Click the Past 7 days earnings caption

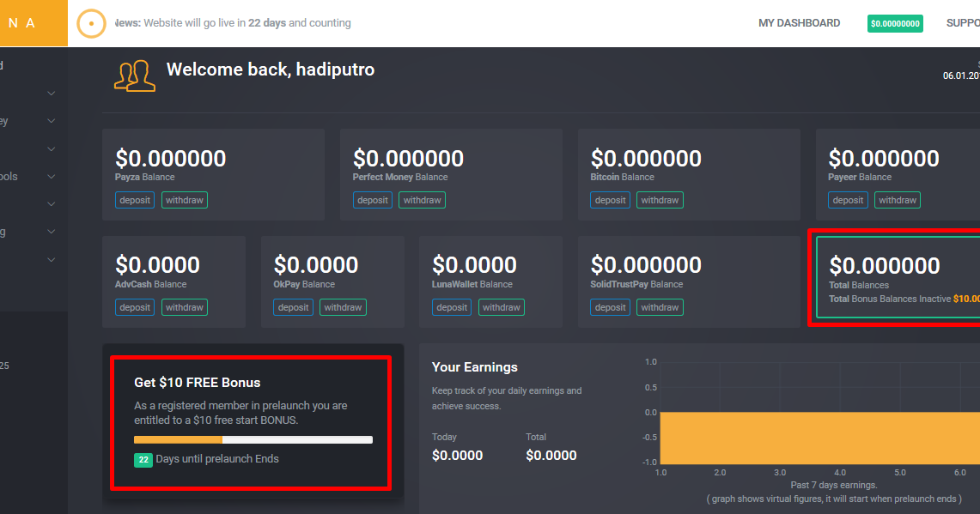point(834,485)
